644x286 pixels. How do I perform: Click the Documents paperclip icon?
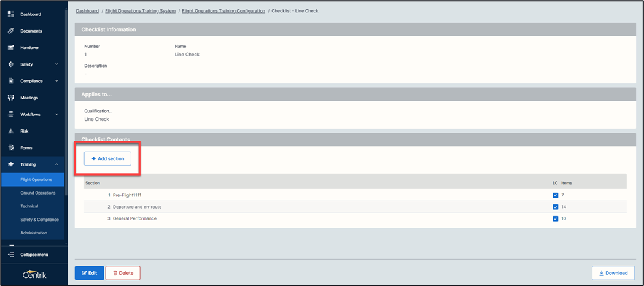coord(11,31)
